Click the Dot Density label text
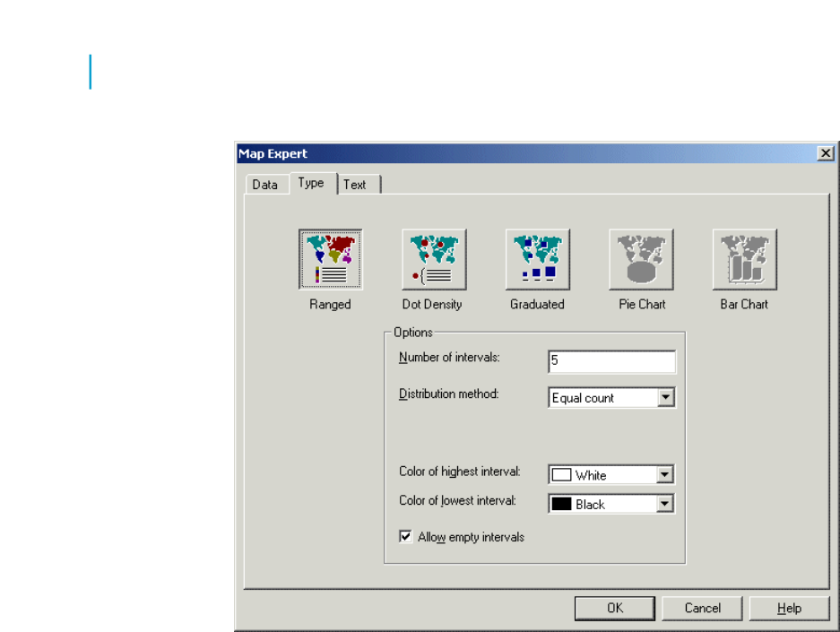 coord(432,304)
